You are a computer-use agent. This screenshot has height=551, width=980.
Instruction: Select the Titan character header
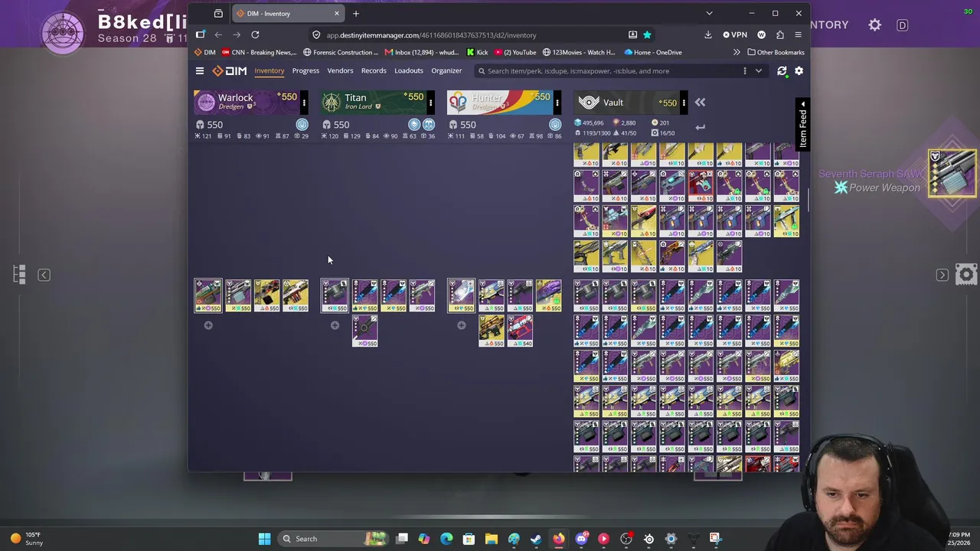(x=372, y=102)
